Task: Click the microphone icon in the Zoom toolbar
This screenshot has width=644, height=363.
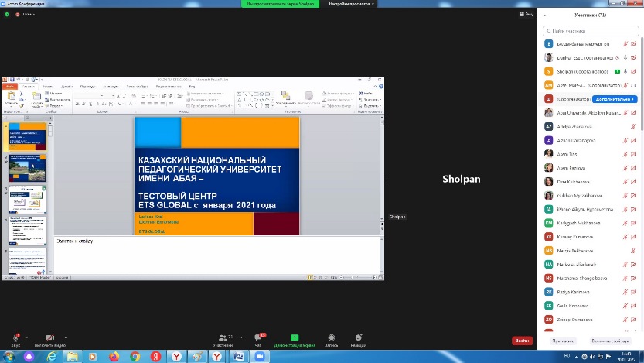Action: pos(15,337)
